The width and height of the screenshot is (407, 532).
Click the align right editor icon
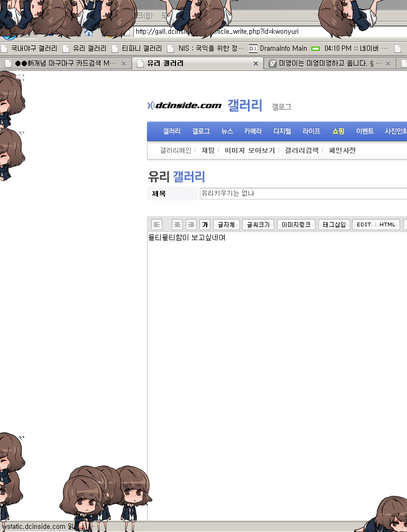tap(191, 225)
